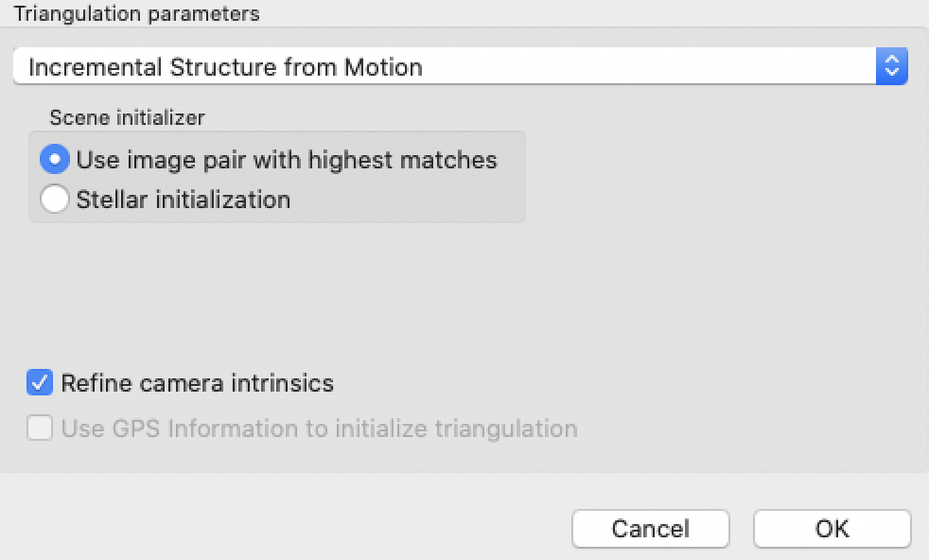Click the filled blue radio dot
This screenshot has height=560, width=929.
(x=55, y=160)
